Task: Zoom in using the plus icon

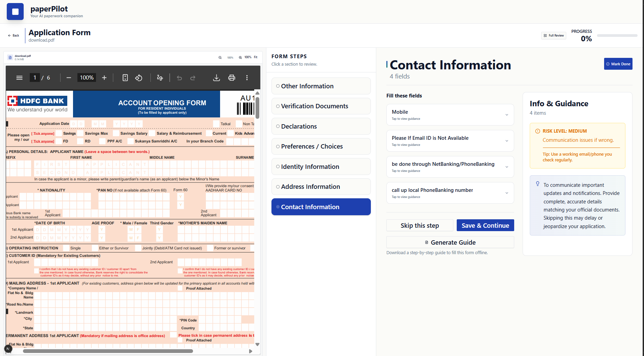Action: pos(104,78)
